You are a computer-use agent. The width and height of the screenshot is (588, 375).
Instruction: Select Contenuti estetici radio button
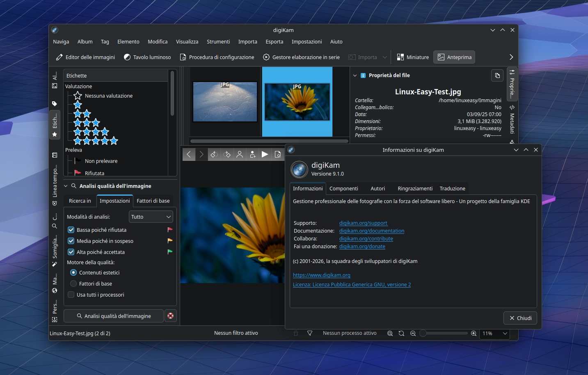click(73, 272)
